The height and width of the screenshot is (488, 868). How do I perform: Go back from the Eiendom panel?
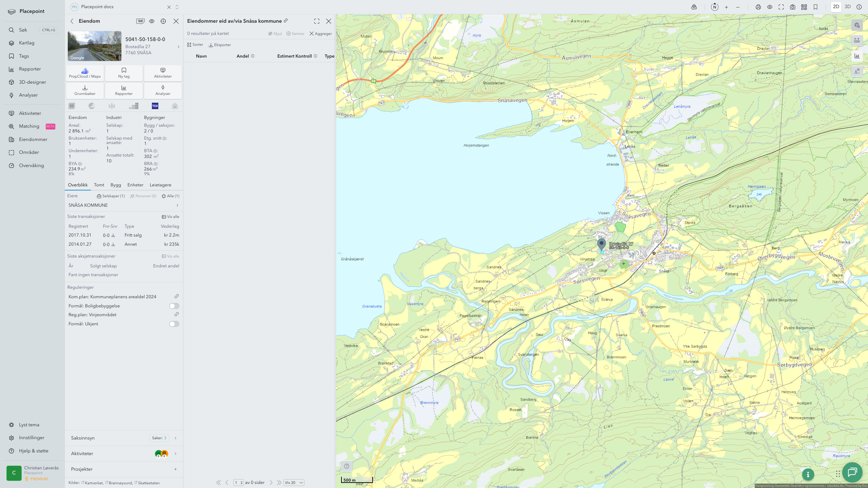72,21
